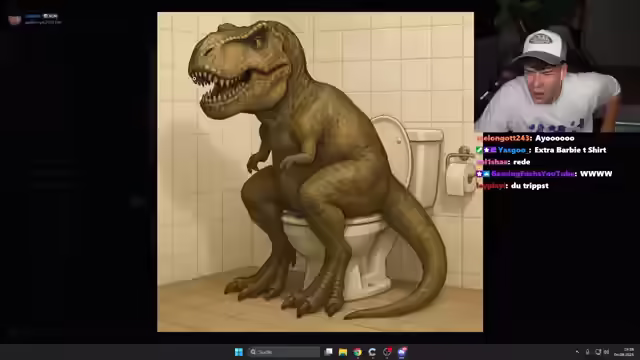
Task: Click chat message "Ayoooooo"
Action: [x=555, y=138]
